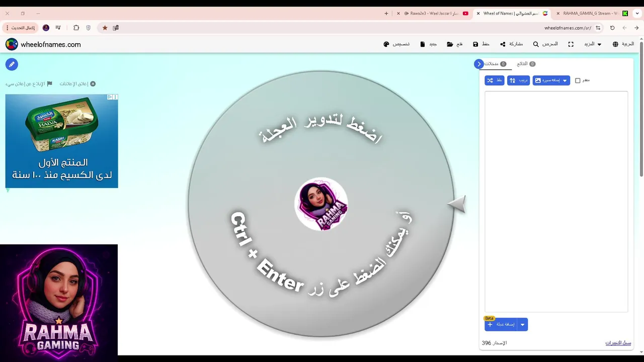Switch to the النتائج (Results) tab
This screenshot has height=362, width=644.
pyautogui.click(x=526, y=64)
